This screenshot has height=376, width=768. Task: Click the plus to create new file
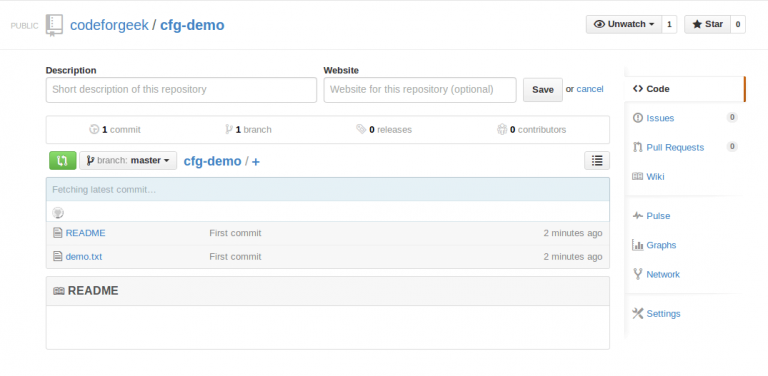coord(256,162)
